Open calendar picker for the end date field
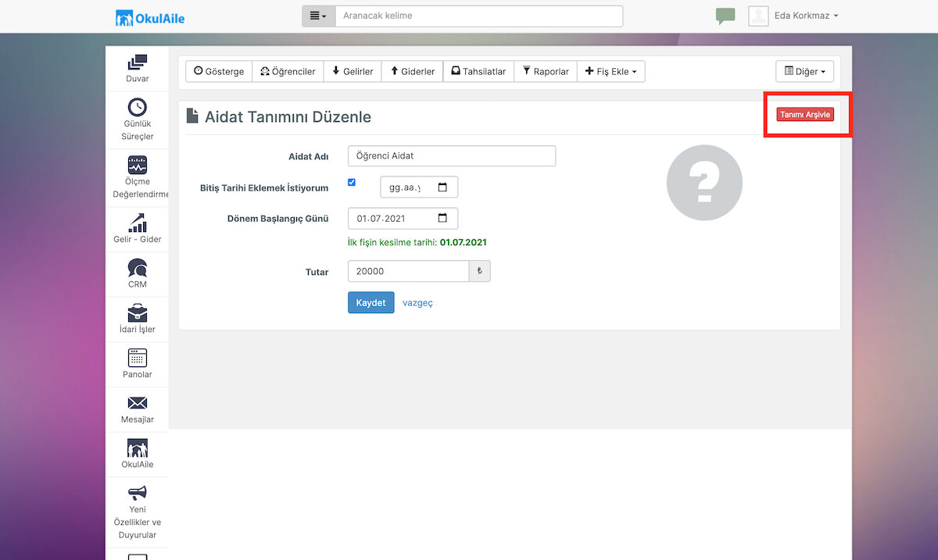This screenshot has width=938, height=560. tap(442, 187)
